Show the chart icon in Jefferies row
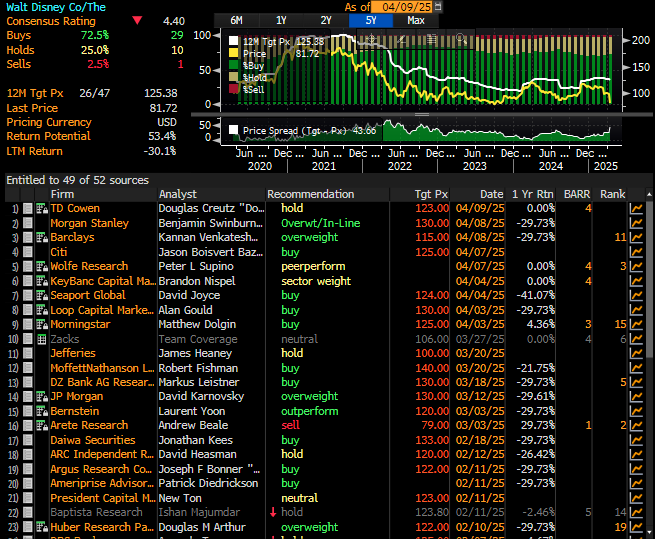Screen dimensions: 655x539 pyautogui.click(x=636, y=353)
